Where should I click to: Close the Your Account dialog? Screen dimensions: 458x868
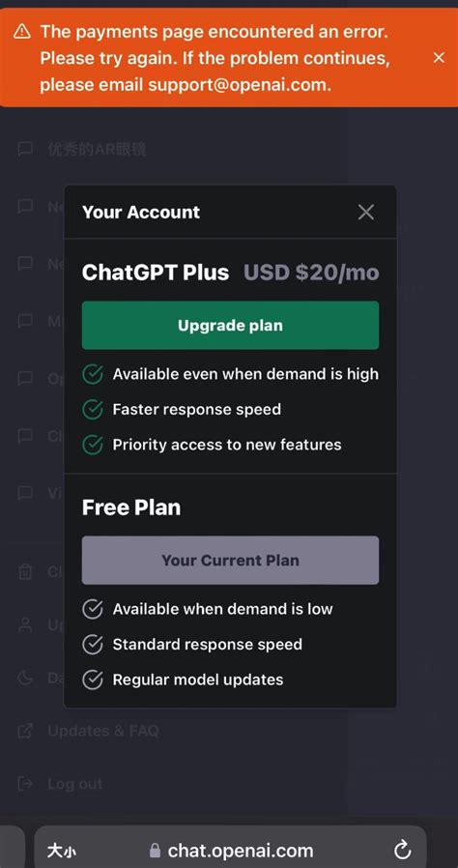366,212
